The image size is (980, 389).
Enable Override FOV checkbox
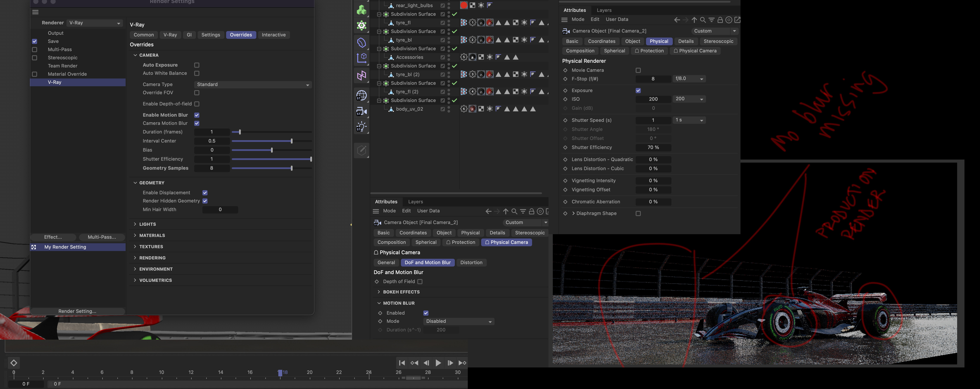pos(197,93)
